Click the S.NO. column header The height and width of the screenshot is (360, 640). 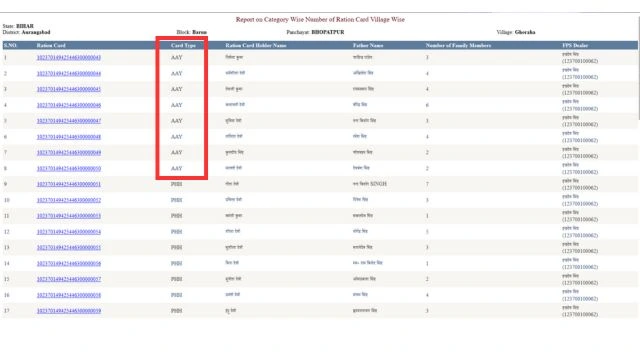pos(10,45)
